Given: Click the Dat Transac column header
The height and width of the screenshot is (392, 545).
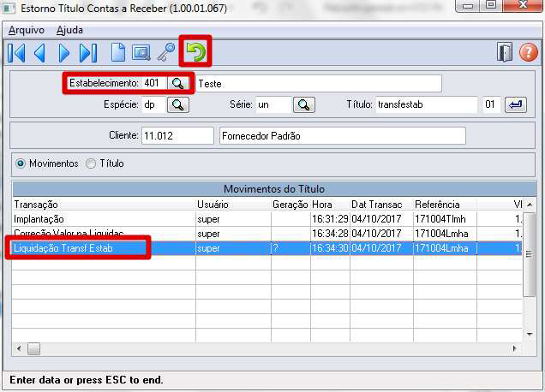Looking at the screenshot, I should (381, 205).
